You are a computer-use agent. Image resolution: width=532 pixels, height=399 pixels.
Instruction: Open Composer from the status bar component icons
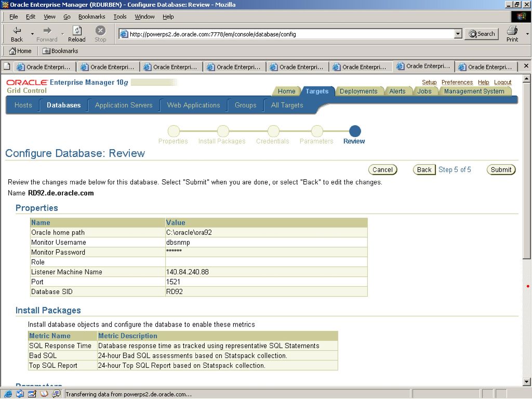(32, 394)
